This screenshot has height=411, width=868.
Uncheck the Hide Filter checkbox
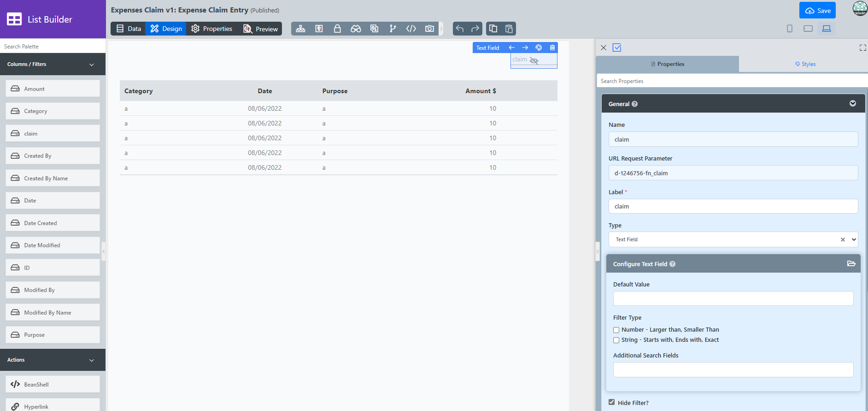612,402
